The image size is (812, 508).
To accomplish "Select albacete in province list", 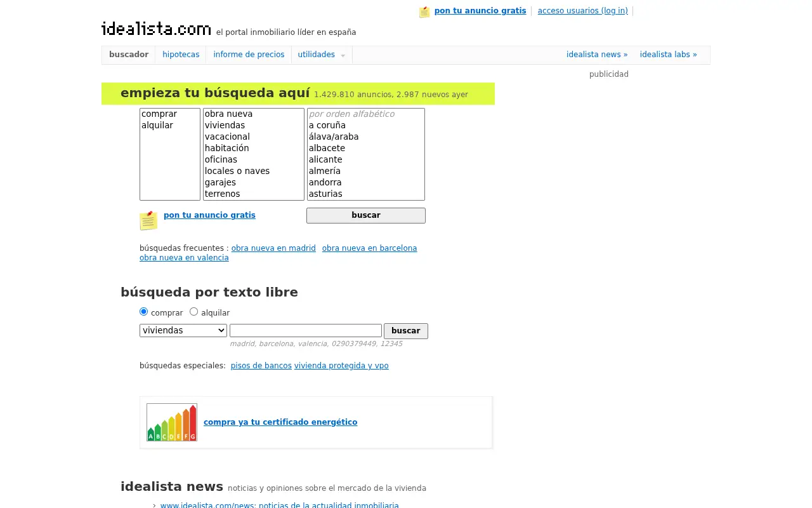I will point(366,149).
